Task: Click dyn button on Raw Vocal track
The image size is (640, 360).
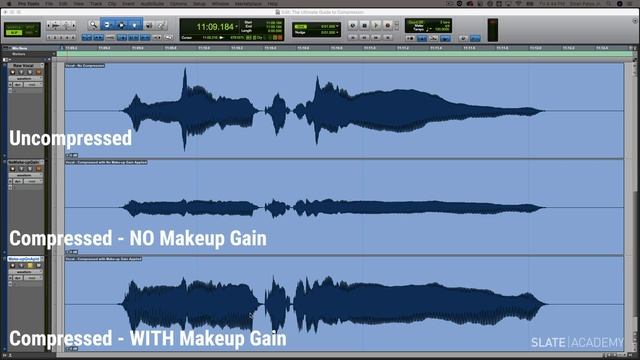Action: tap(18, 84)
